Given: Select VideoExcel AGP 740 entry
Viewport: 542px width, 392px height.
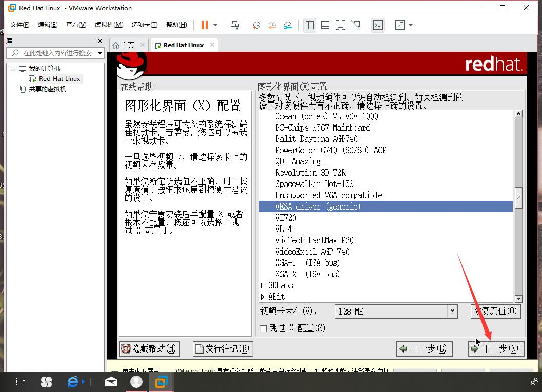Looking at the screenshot, I should [x=386, y=252].
